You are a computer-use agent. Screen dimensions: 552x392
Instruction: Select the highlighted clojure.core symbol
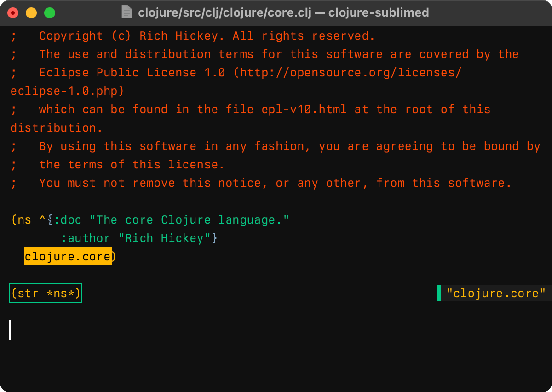pyautogui.click(x=68, y=256)
